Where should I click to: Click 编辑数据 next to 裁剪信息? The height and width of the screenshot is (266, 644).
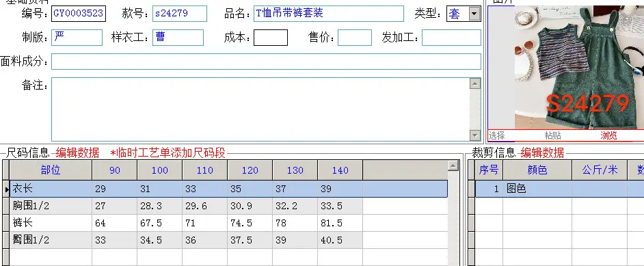[543, 153]
